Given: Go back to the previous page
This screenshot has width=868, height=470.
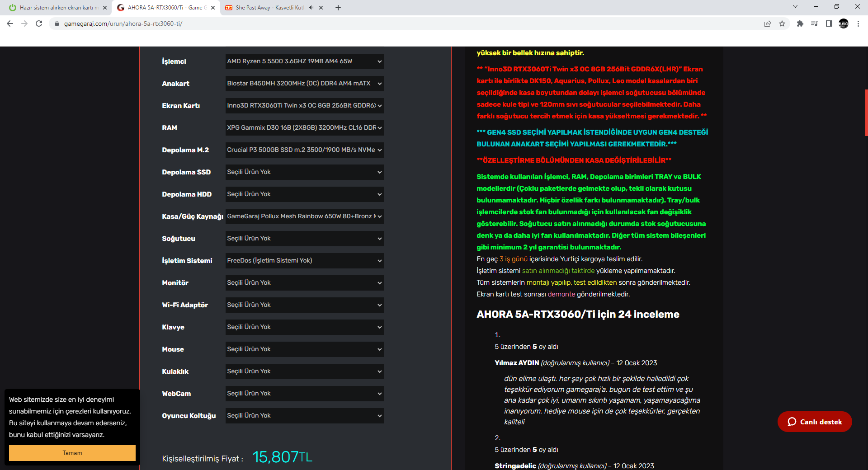Looking at the screenshot, I should tap(10, 23).
